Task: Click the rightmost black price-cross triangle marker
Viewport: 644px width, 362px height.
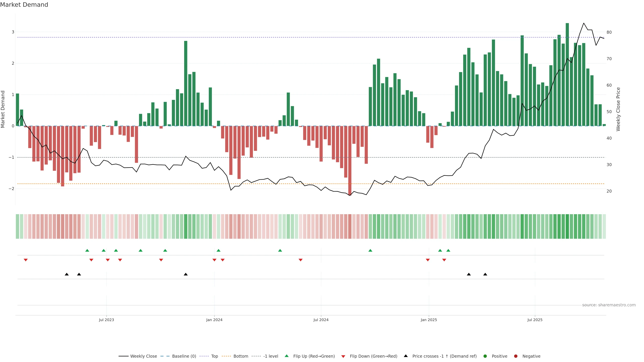Action: 485,274
